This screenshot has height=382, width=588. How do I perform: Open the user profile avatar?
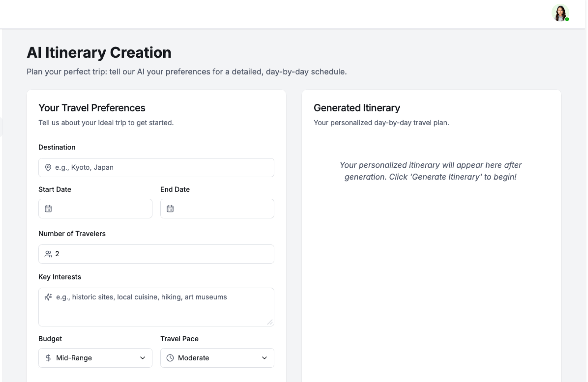coord(560,13)
